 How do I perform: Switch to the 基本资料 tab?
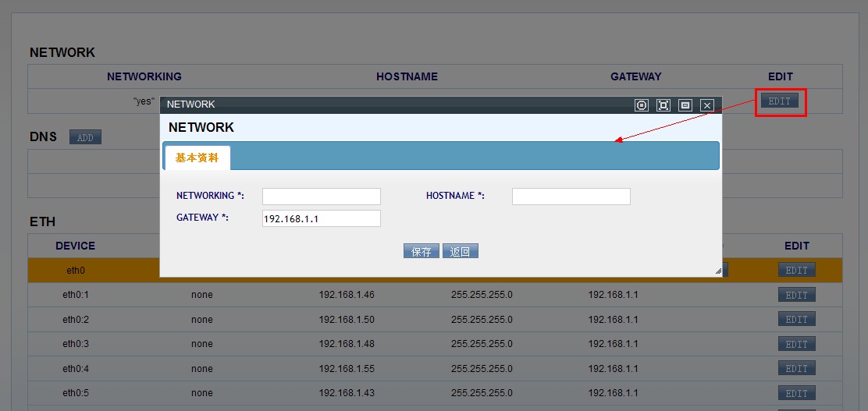(197, 158)
